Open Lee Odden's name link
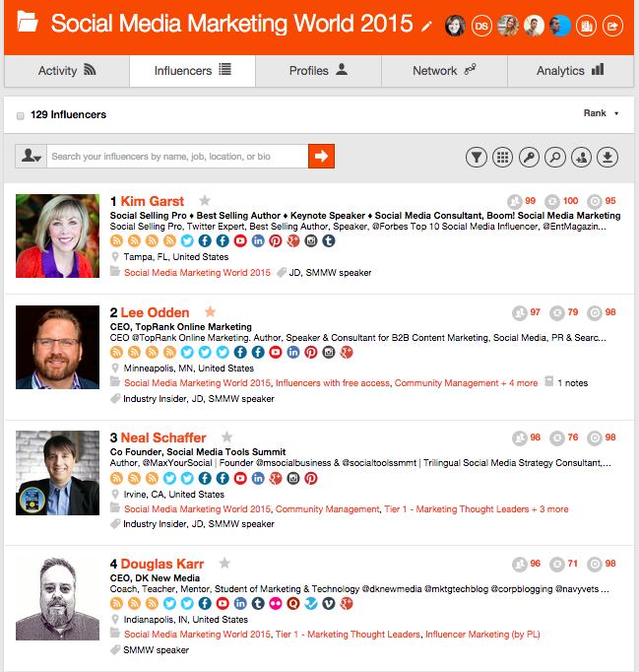This screenshot has height=672, width=639. [x=155, y=313]
